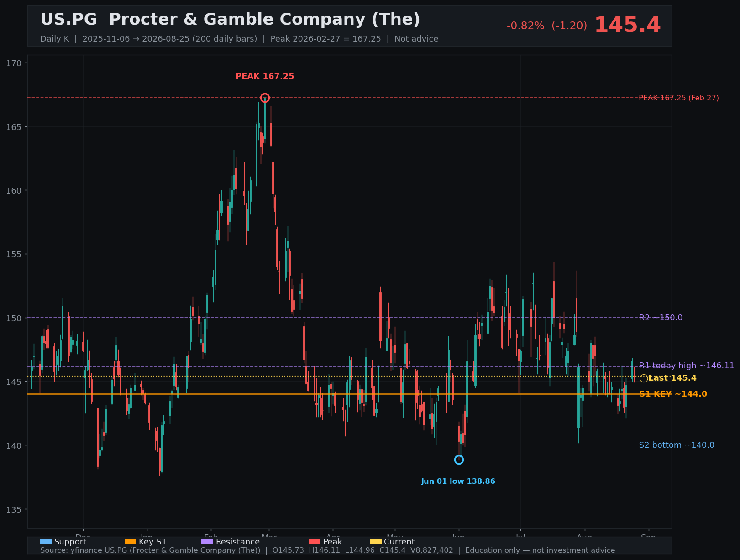The image size is (740, 560).
Task: Click the 'Jun 01 low 138.86' annotation
Action: (x=458, y=481)
